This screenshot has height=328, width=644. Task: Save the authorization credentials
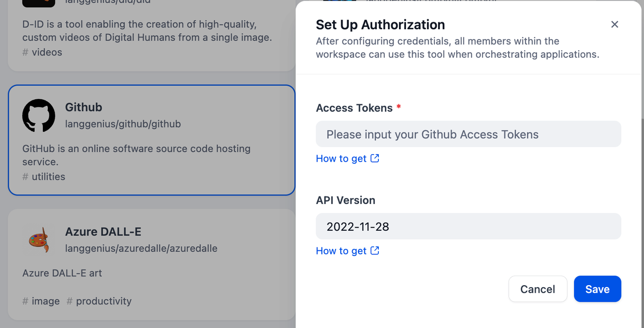click(x=597, y=289)
